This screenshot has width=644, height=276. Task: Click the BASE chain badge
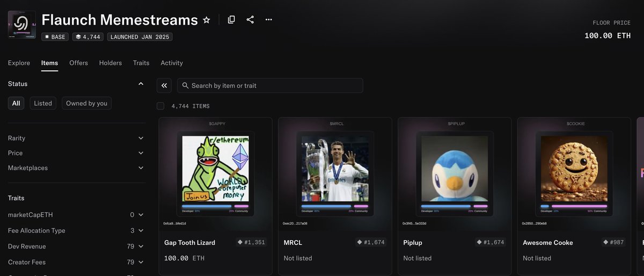[55, 37]
